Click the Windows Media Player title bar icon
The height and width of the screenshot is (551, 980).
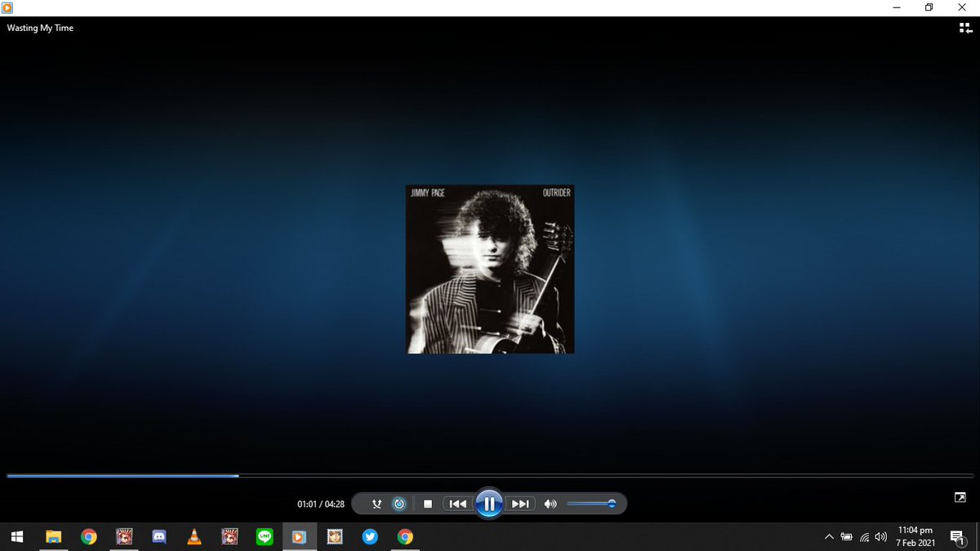click(x=8, y=7)
